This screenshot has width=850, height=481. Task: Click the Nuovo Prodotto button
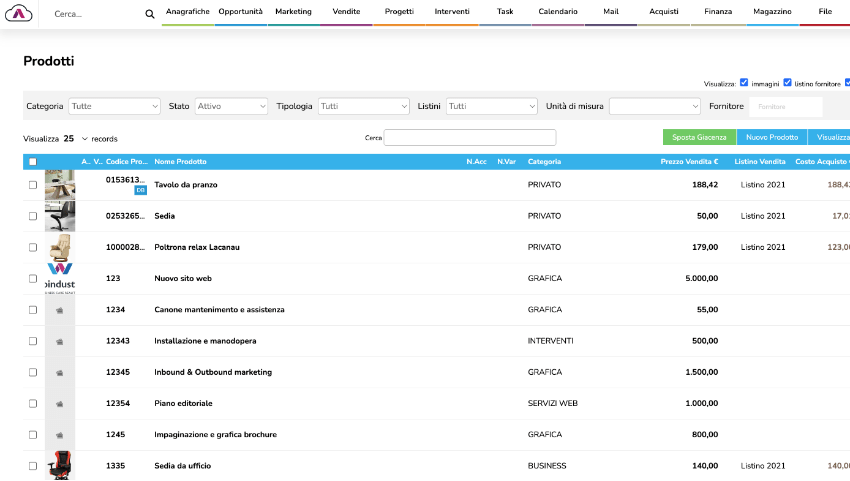[771, 137]
